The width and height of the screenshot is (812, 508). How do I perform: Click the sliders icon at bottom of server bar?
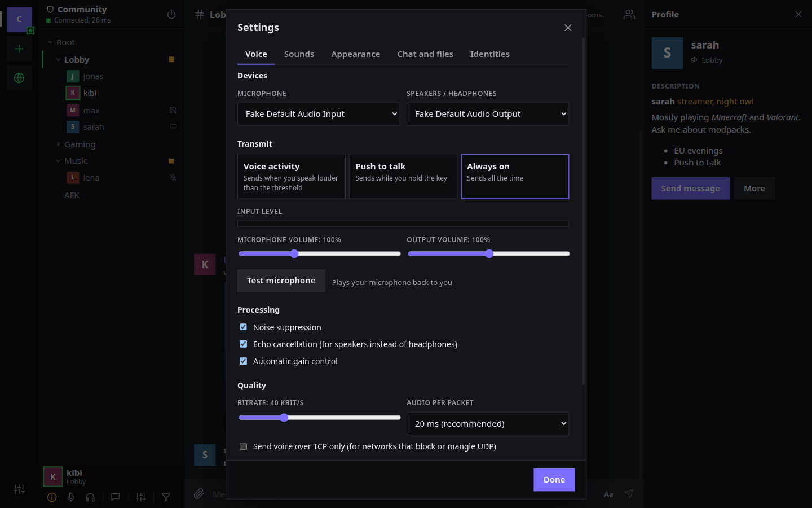tap(19, 489)
